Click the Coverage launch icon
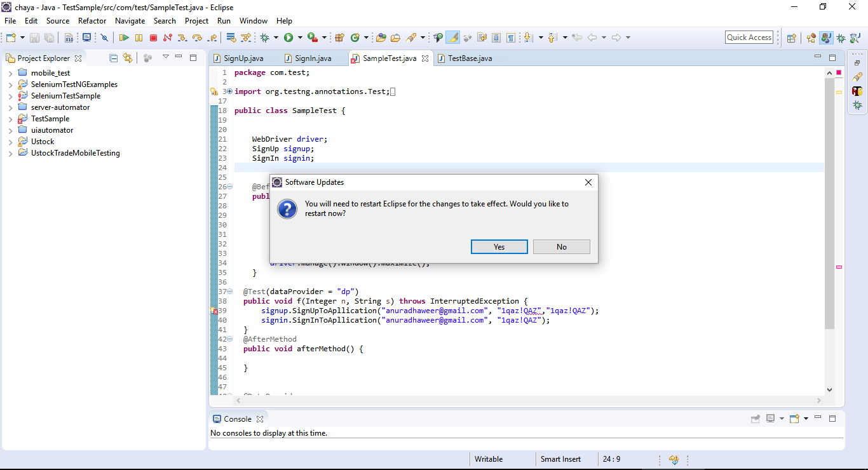Screen dimensions: 868x470 point(312,37)
